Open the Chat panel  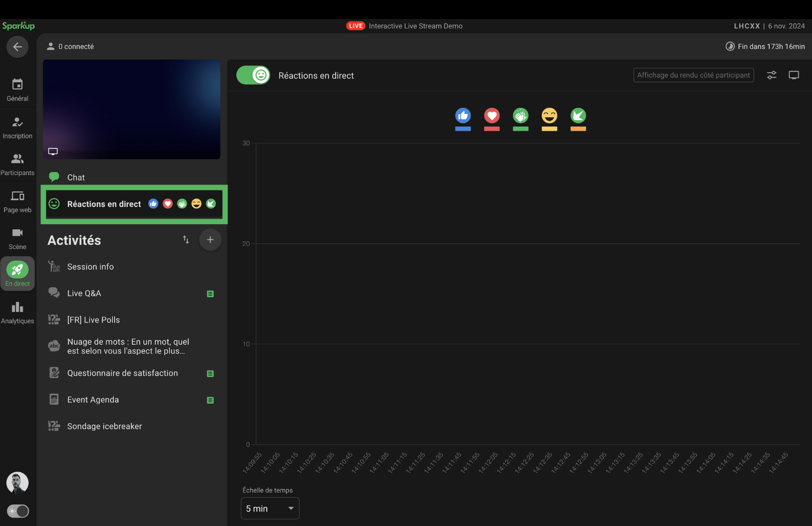76,178
